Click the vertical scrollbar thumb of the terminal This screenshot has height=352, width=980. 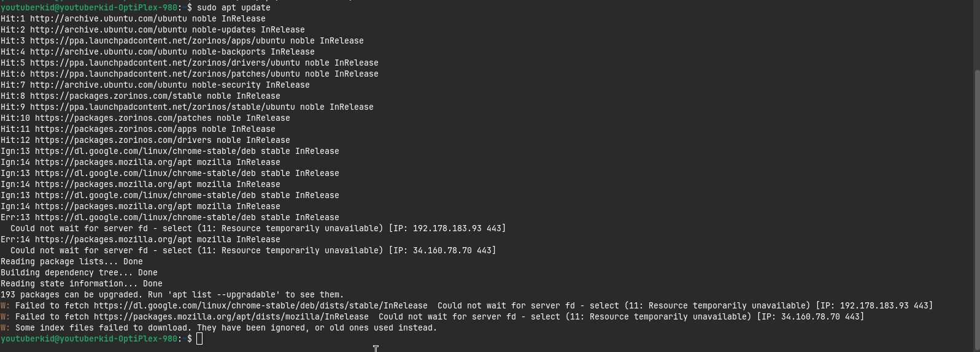pos(977,209)
